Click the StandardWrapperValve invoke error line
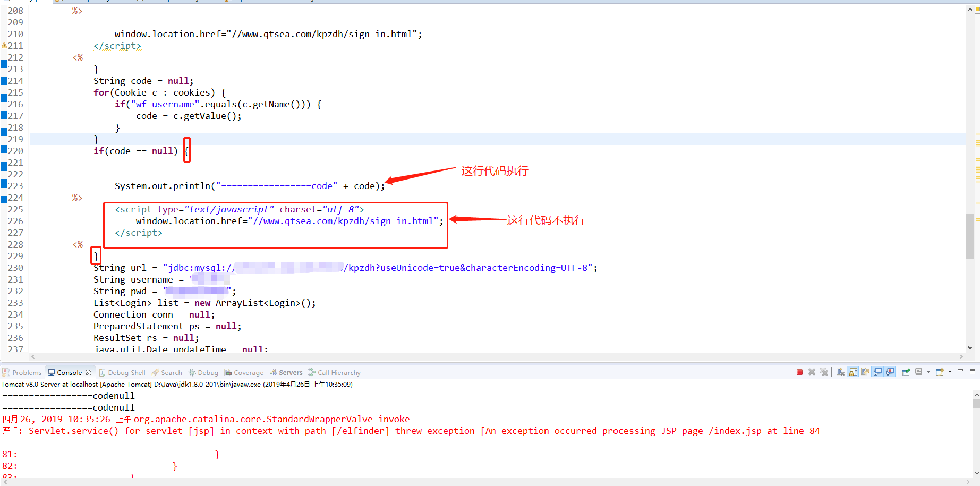Screen dimensions: 980x486 pos(206,419)
